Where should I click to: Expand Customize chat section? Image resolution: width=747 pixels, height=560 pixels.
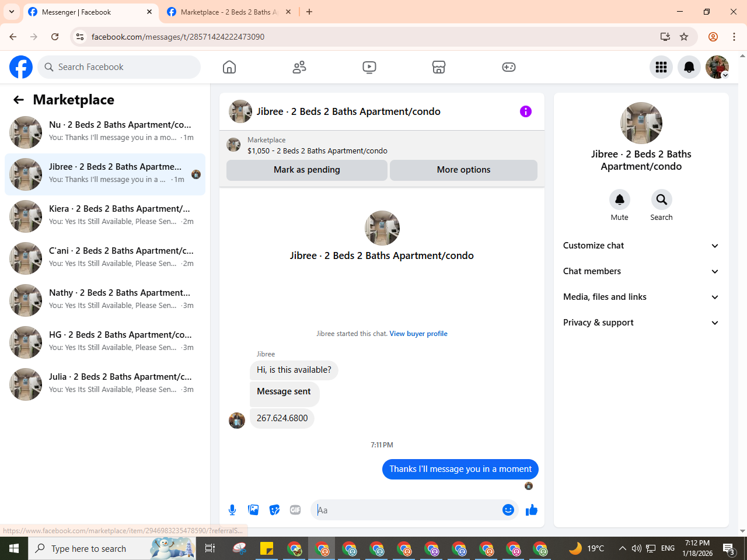pyautogui.click(x=641, y=246)
